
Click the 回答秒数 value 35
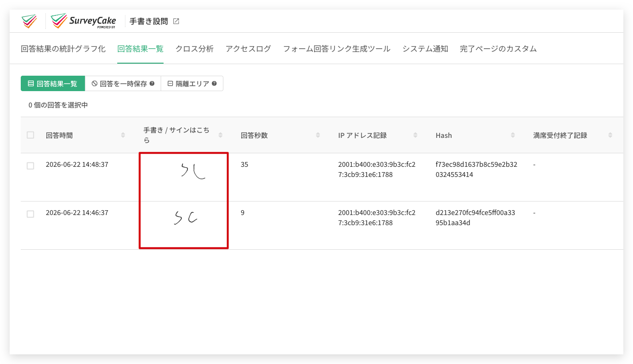click(245, 164)
